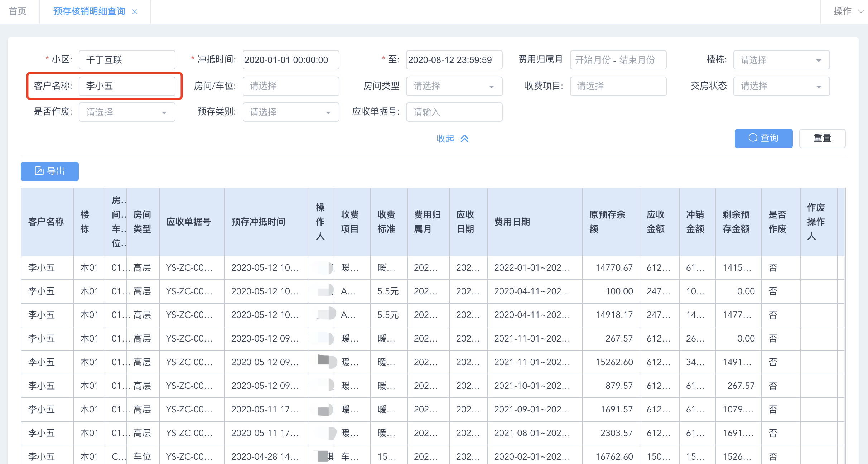
Task: Click the 冲抵时间 start date field
Action: pyautogui.click(x=291, y=60)
